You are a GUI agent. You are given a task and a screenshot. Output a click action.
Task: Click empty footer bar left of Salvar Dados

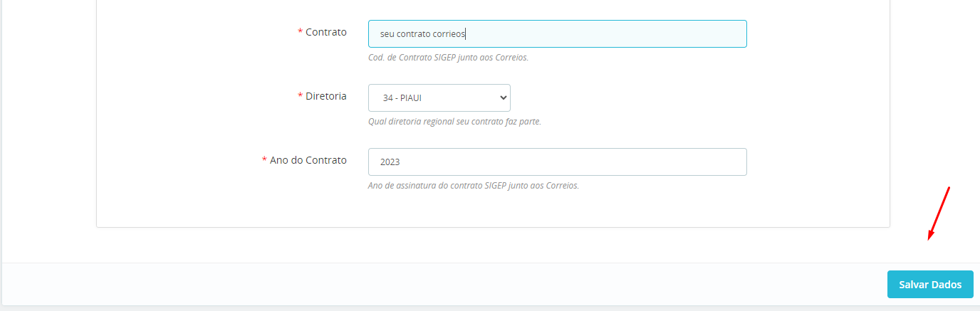[x=442, y=284]
